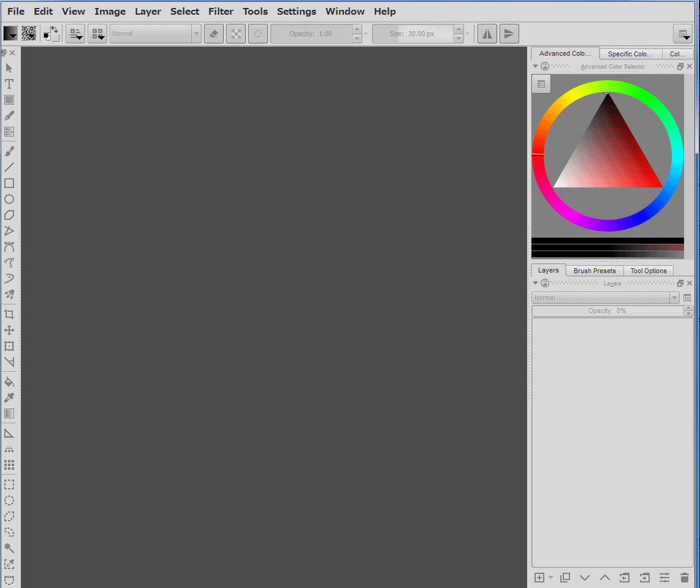This screenshot has width=700, height=588.
Task: Toggle eraser mode in the toolbar
Action: [x=213, y=34]
